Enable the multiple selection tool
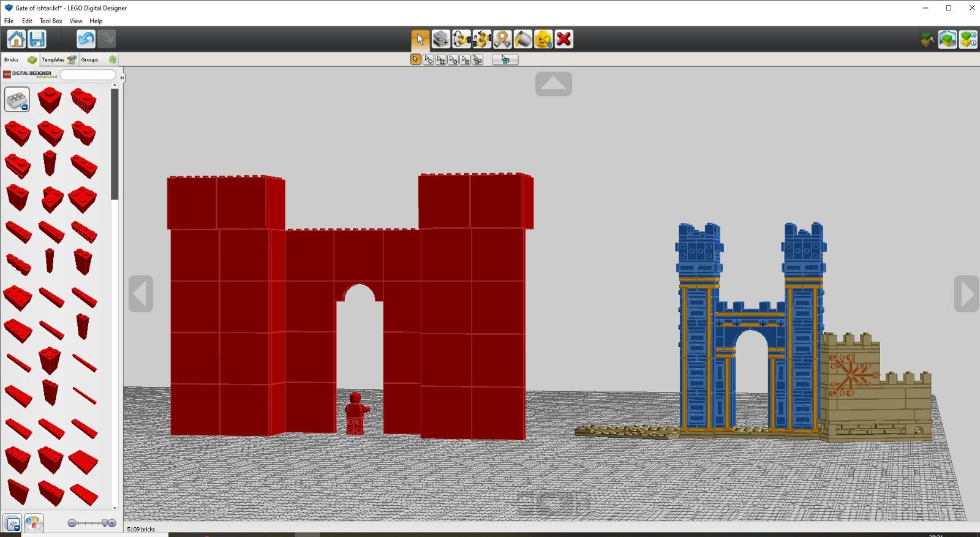Viewport: 980px width, 537px height. [x=428, y=59]
